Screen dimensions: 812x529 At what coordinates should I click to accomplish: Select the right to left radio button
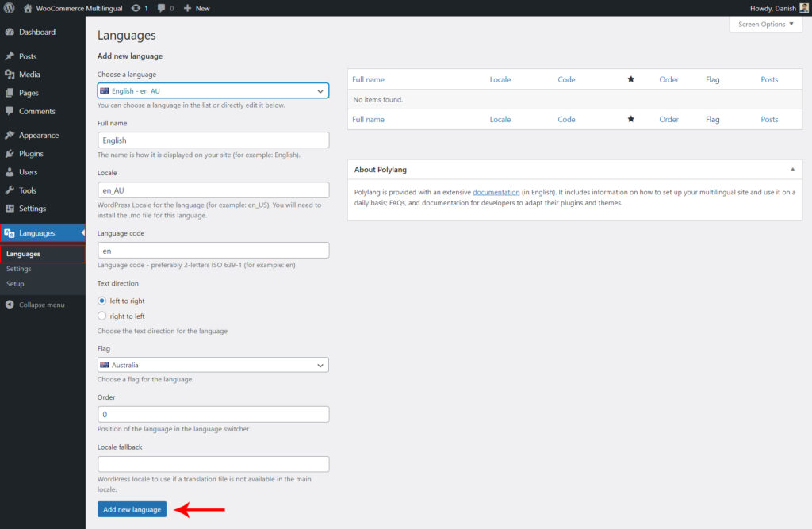pos(101,316)
